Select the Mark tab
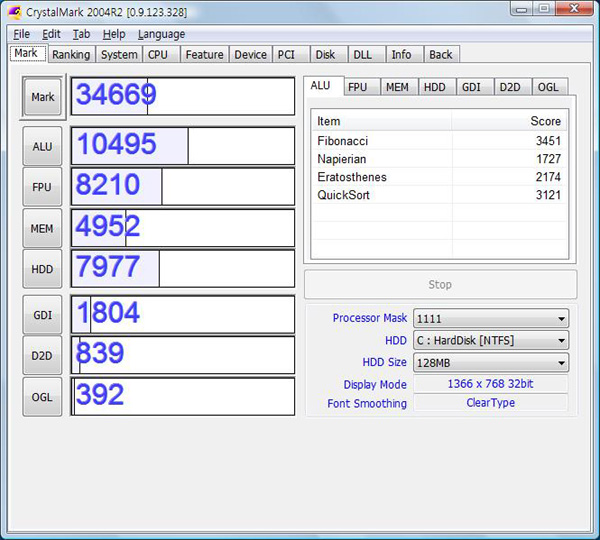Screen dimensions: 600x540 click(x=28, y=53)
